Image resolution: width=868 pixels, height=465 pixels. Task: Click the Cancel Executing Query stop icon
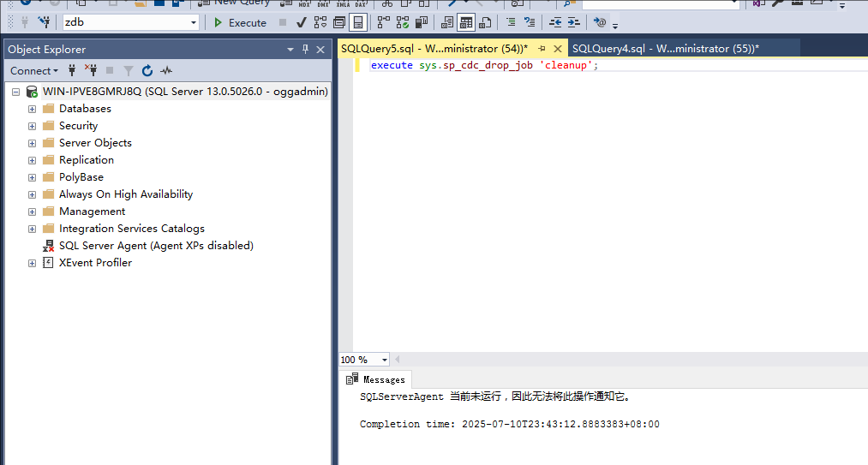[x=283, y=23]
